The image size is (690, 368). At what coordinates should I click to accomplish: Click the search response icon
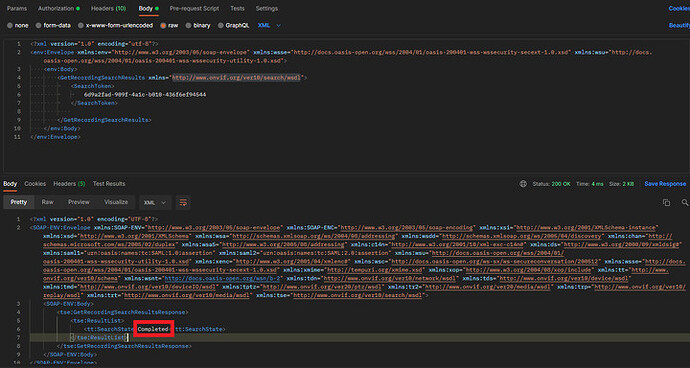(684, 202)
